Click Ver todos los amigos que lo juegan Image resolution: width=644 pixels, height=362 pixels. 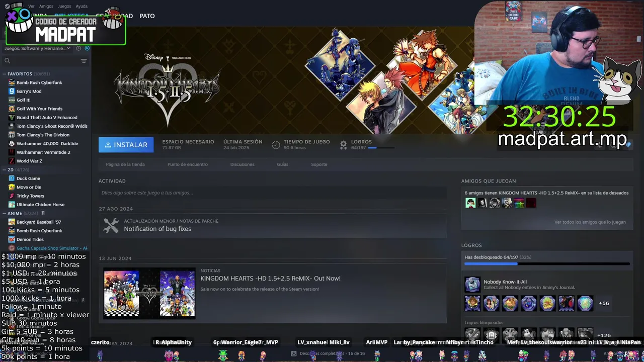590,222
